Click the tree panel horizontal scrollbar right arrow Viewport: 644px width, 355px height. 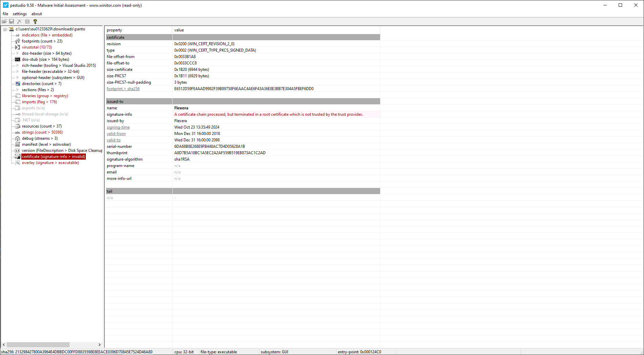point(99,345)
